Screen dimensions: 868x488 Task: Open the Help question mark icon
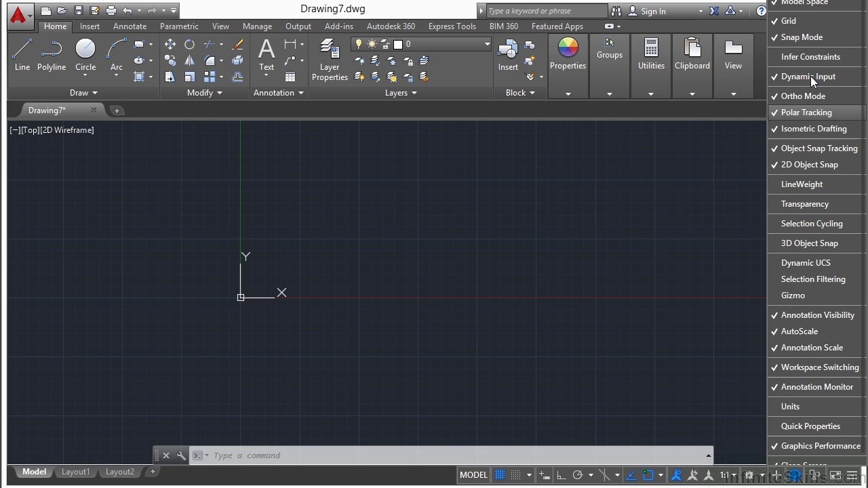tap(762, 11)
